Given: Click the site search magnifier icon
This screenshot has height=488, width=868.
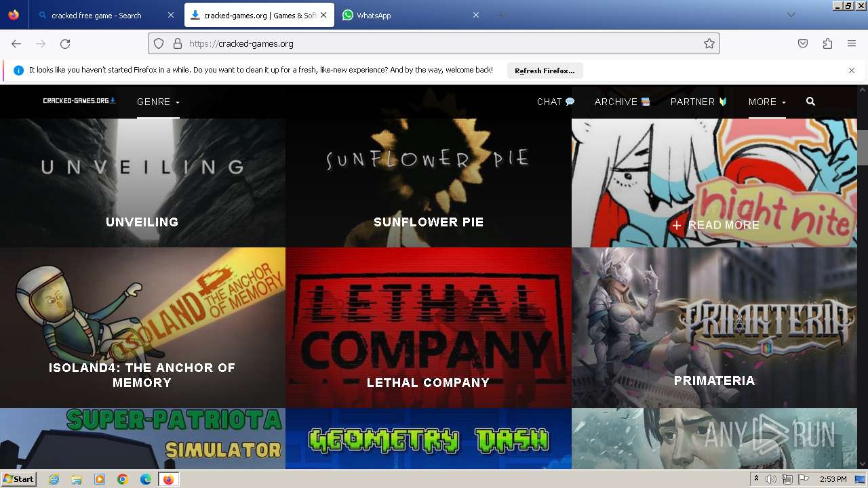Looking at the screenshot, I should [x=810, y=102].
